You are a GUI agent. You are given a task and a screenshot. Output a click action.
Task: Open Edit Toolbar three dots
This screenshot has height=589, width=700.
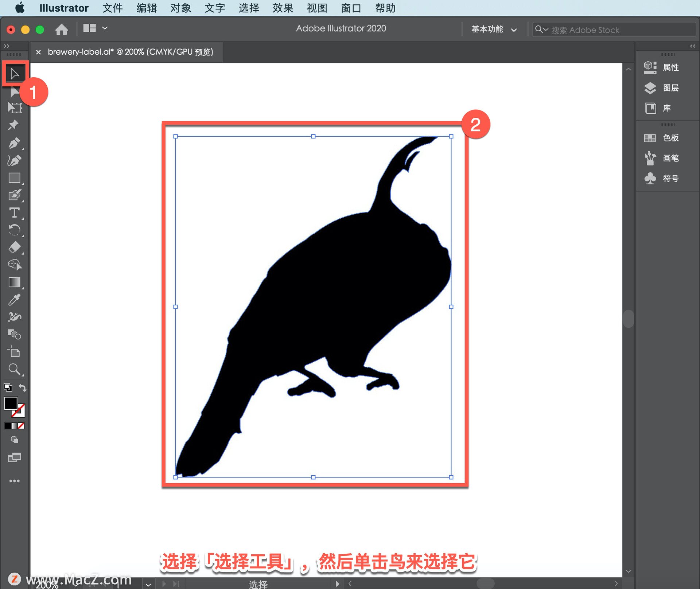[x=15, y=481]
